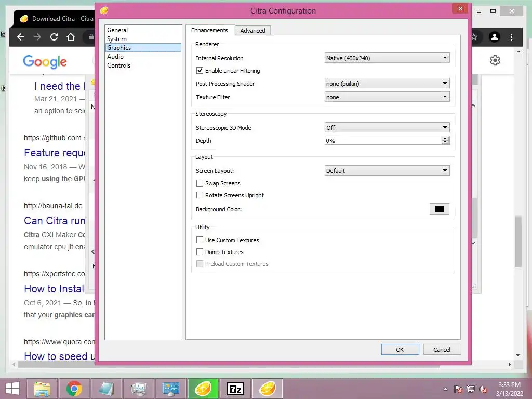Click the active Citra configuration taskbar icon
Image resolution: width=532 pixels, height=399 pixels.
(x=268, y=389)
